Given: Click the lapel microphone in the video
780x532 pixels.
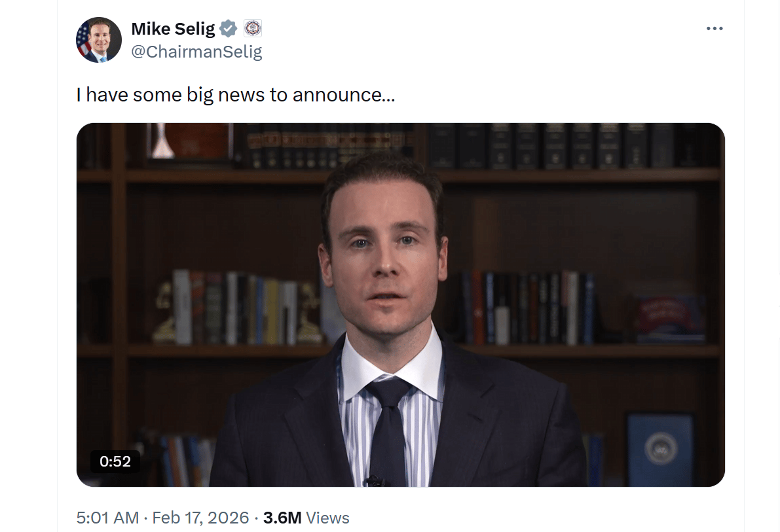Looking at the screenshot, I should [374, 481].
